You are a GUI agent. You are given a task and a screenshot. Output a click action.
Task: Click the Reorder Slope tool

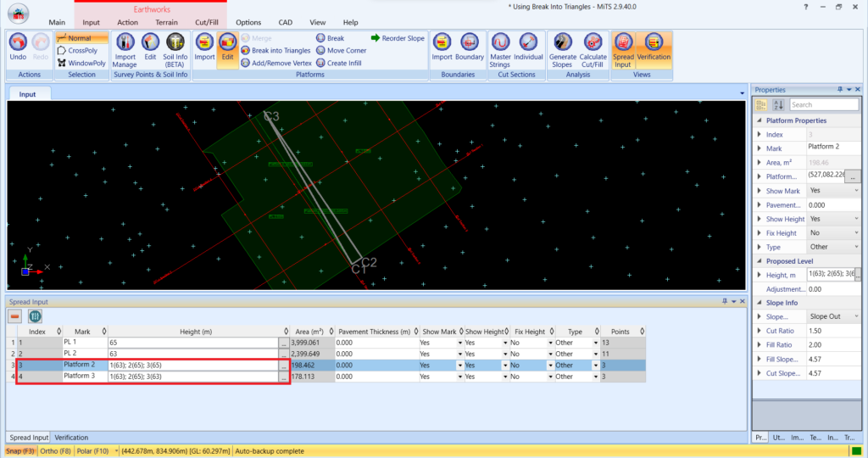click(x=398, y=38)
